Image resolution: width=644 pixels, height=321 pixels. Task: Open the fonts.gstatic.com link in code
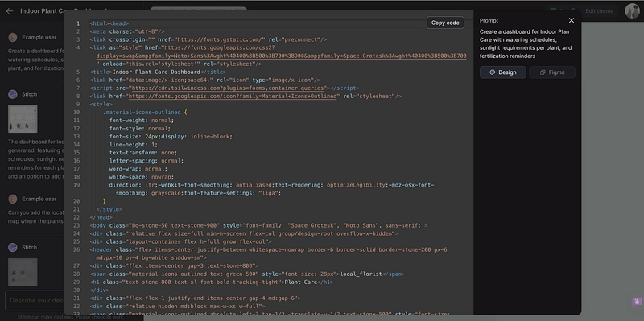tap(221, 39)
